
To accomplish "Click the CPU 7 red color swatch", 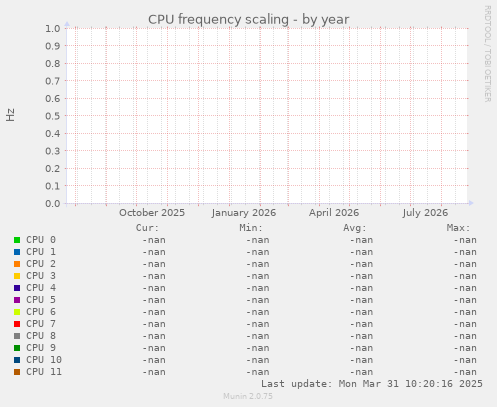I will point(17,324).
